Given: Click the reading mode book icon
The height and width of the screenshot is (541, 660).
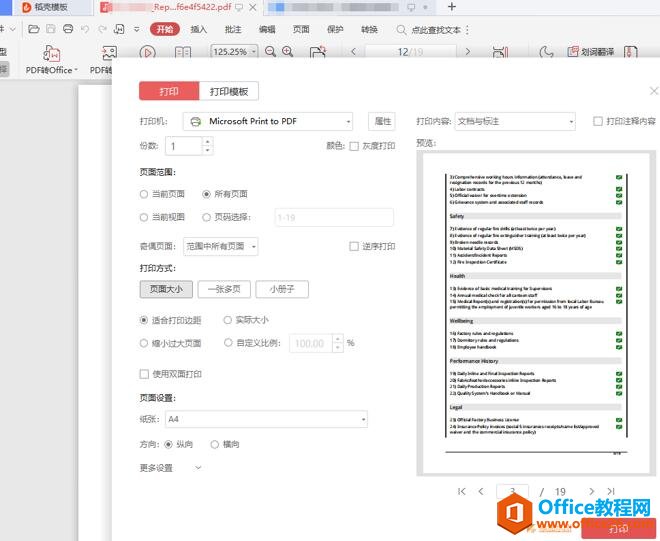Looking at the screenshot, I should coord(183,52).
